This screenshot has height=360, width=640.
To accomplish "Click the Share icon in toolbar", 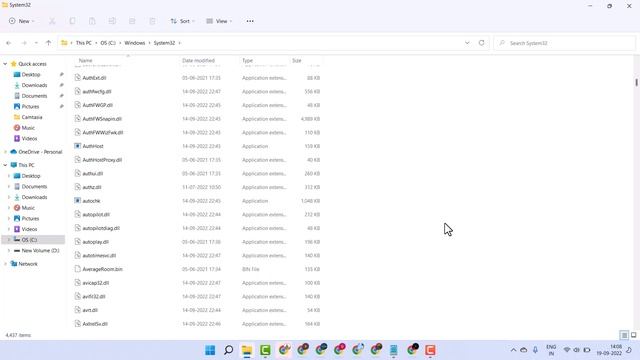I will click(x=132, y=21).
